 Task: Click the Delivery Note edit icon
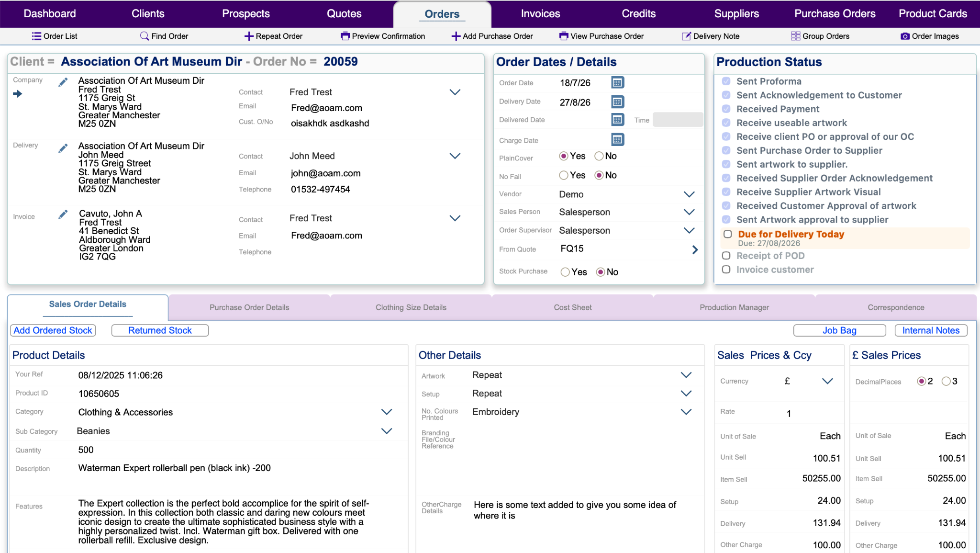tap(686, 36)
